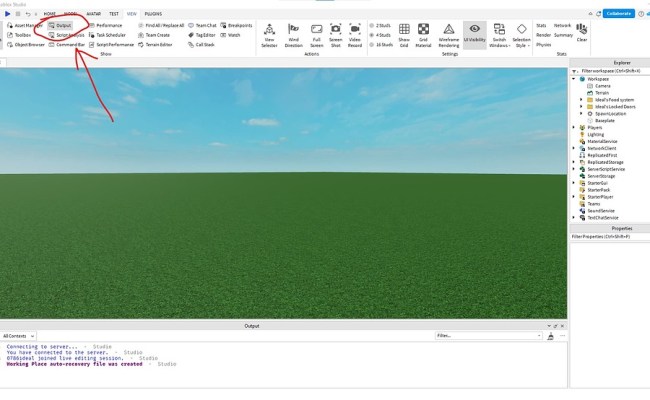650x400 pixels.
Task: Open the AVATAR ribbon tab
Action: pyautogui.click(x=94, y=14)
